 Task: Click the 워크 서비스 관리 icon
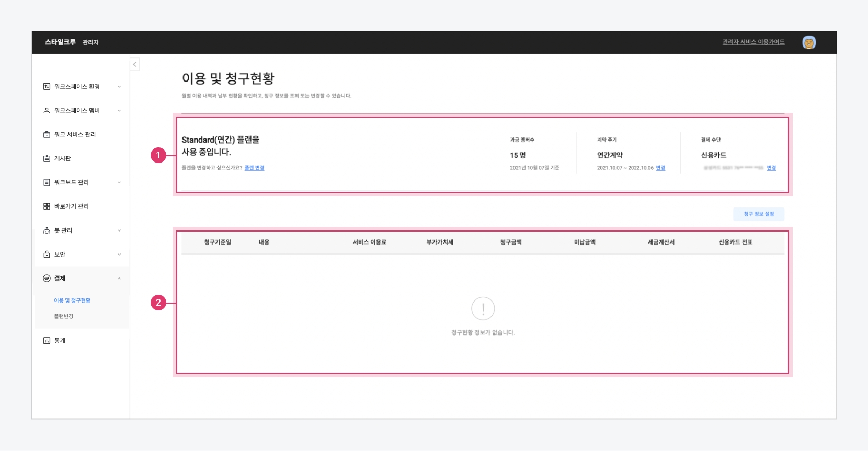pos(47,135)
